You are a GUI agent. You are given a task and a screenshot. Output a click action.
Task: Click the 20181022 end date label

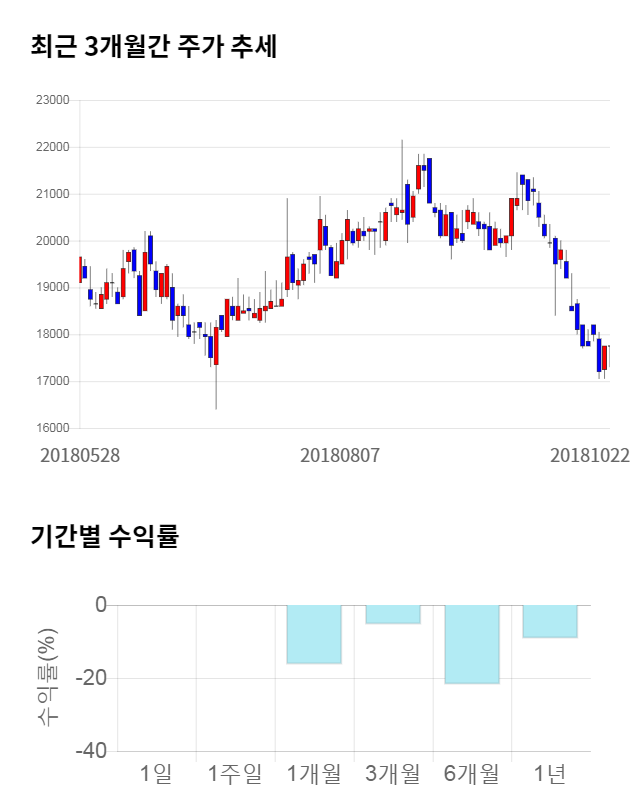click(590, 455)
